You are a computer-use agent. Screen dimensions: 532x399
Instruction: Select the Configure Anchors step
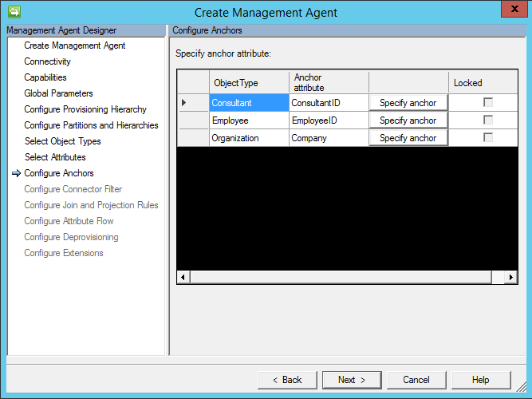coord(59,173)
